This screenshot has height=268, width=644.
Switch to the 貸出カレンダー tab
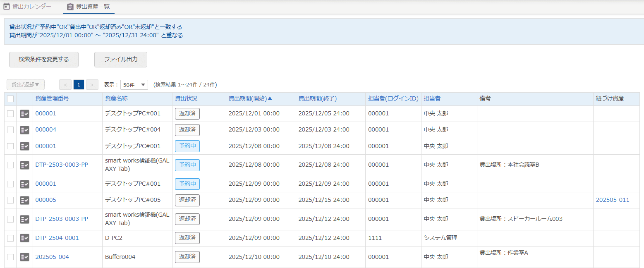(27, 6)
